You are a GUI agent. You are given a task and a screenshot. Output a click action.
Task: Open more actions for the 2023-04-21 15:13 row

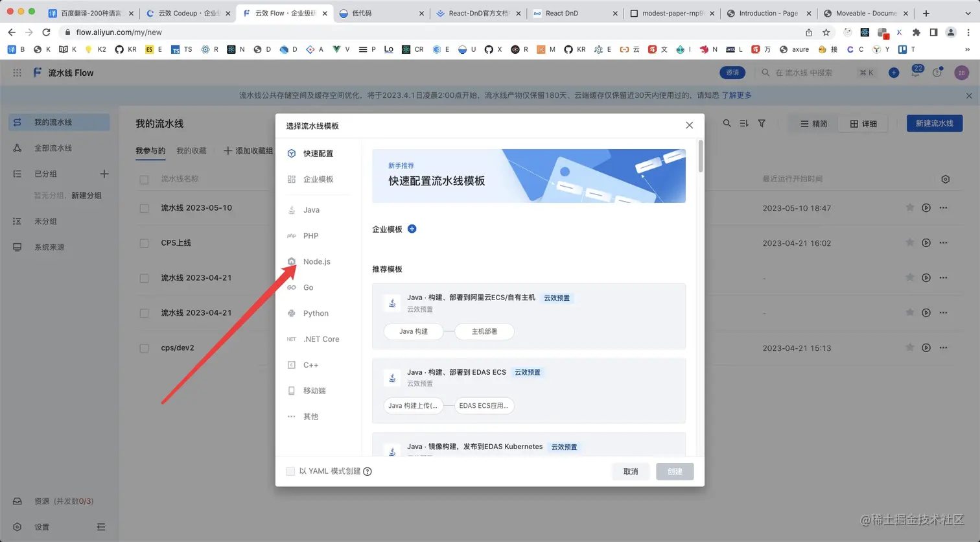944,348
